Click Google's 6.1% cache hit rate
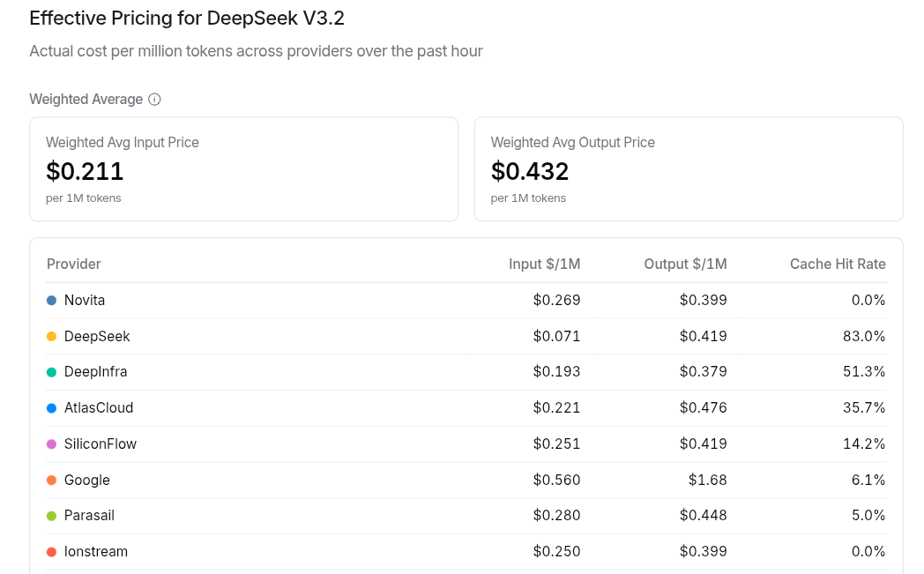 (868, 481)
